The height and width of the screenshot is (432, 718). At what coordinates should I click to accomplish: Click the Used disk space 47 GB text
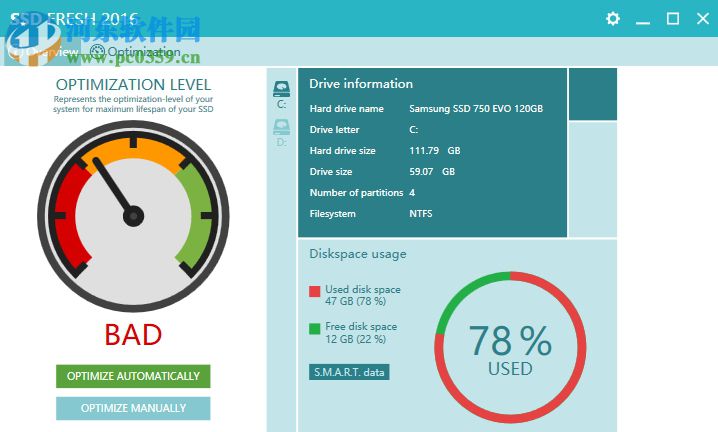(x=363, y=295)
